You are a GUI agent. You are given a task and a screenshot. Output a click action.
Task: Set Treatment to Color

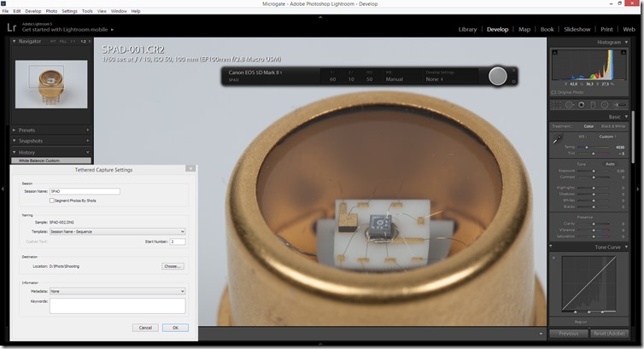589,126
